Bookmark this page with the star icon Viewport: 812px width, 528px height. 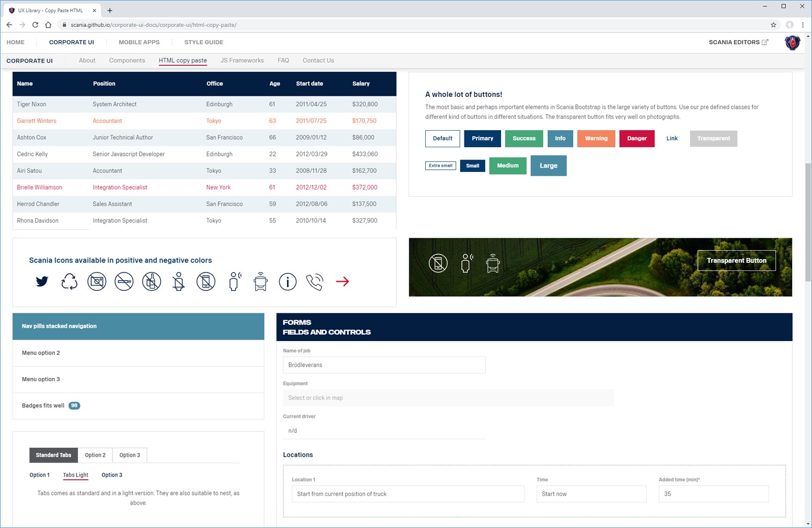773,25
